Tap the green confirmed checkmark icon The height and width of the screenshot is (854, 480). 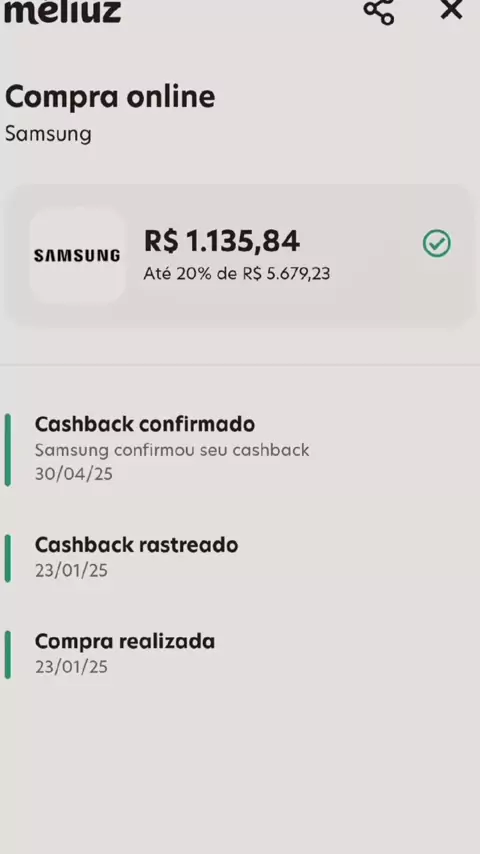coord(437,243)
